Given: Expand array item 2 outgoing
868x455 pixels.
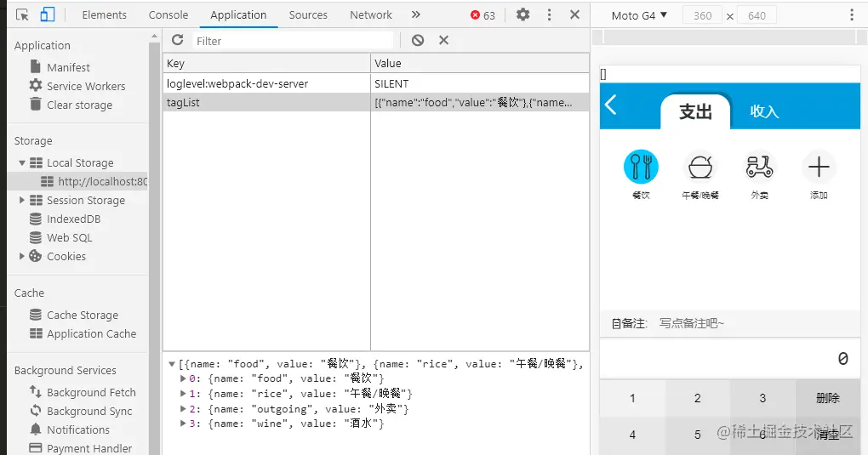Looking at the screenshot, I should (183, 408).
